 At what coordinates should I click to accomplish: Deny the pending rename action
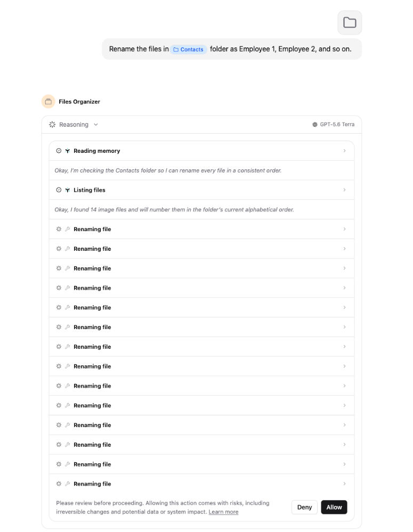pyautogui.click(x=304, y=507)
